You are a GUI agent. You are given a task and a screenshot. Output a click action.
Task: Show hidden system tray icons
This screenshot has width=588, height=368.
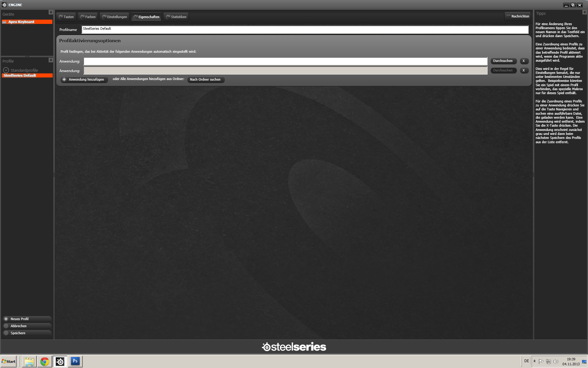[534, 361]
